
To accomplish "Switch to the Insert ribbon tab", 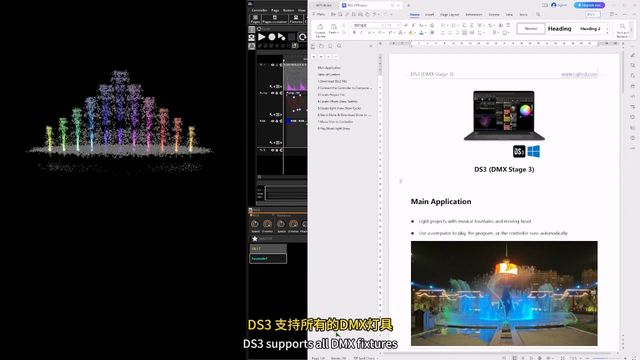I will [429, 14].
